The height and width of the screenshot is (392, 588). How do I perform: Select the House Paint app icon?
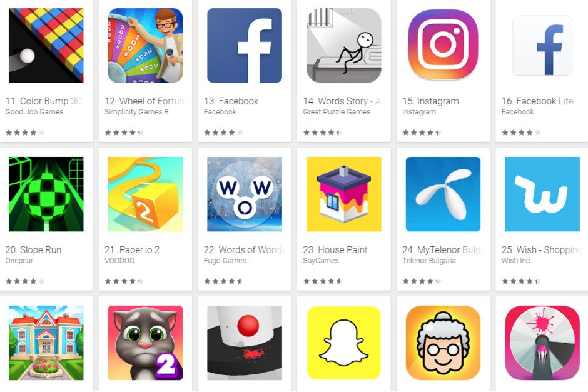[344, 194]
